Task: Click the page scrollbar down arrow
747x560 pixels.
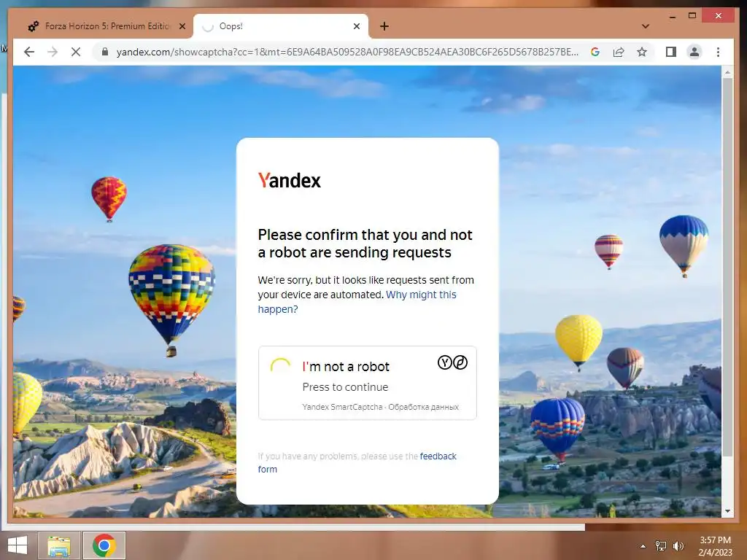Action: tap(727, 511)
